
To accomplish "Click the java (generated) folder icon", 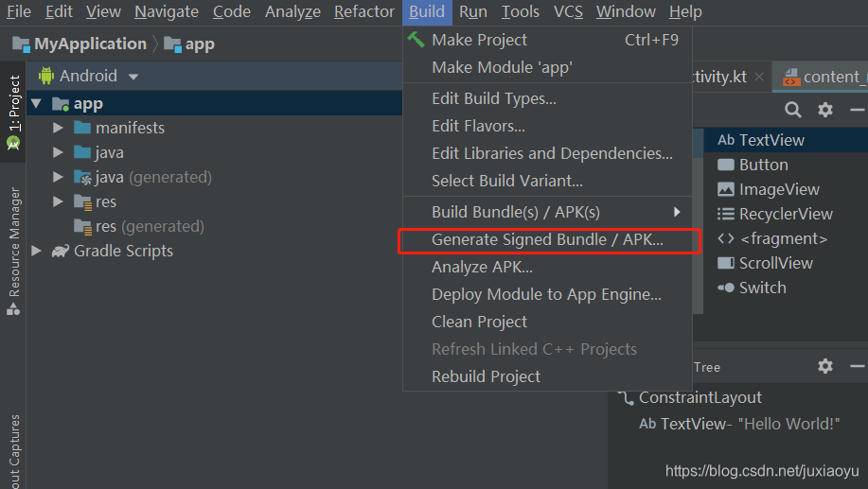I will 82,177.
